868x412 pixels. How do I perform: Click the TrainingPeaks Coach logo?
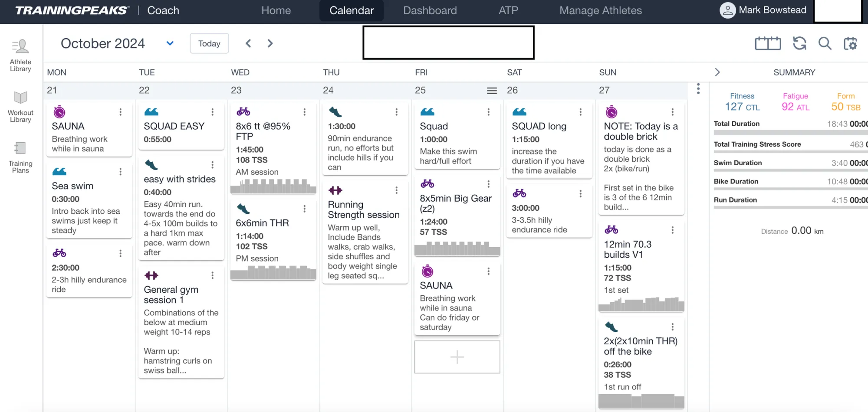(97, 10)
